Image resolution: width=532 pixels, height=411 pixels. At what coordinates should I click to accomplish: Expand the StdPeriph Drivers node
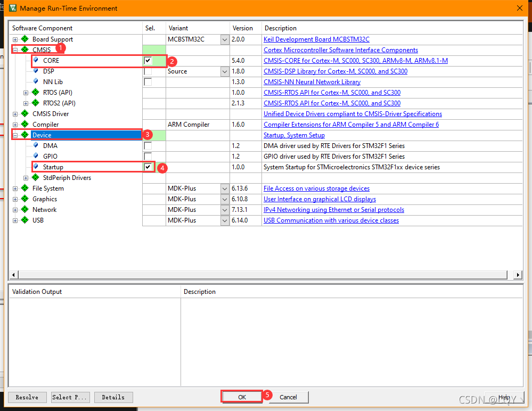point(26,178)
